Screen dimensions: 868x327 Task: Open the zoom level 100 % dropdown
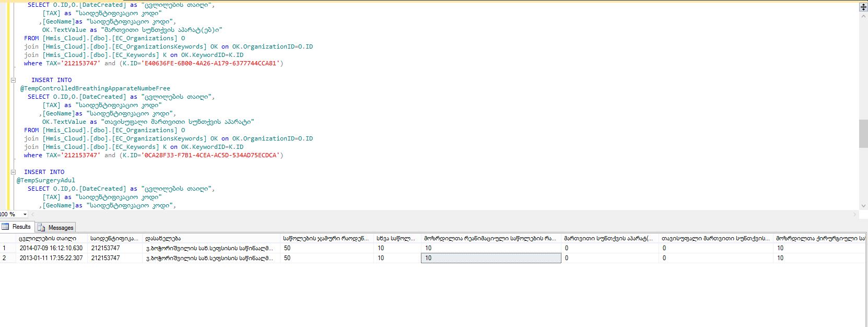point(25,214)
